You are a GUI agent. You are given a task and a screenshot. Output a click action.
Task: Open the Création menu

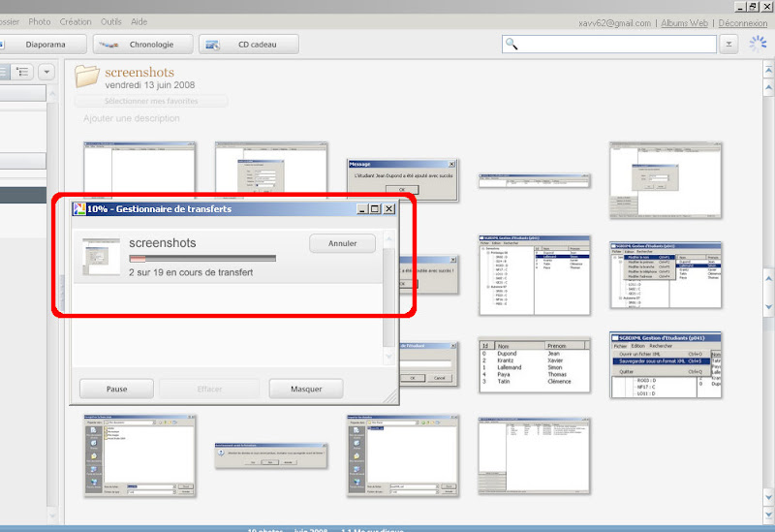[x=76, y=21]
